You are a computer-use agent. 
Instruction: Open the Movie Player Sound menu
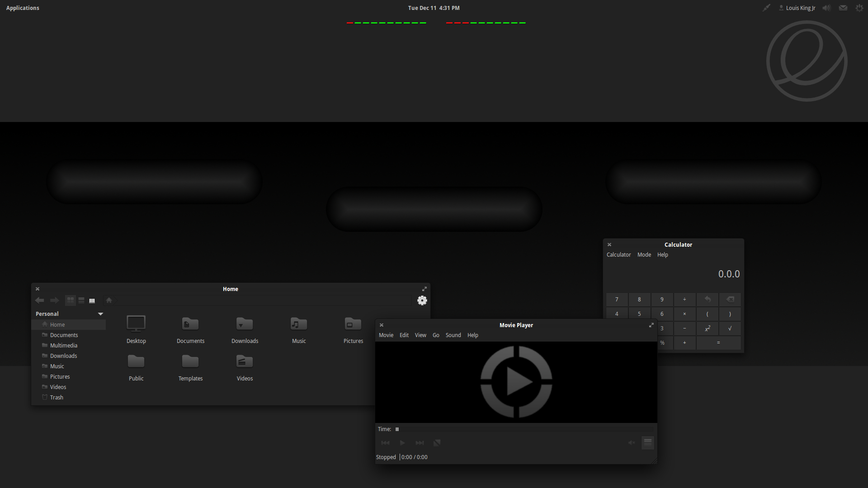coord(453,334)
